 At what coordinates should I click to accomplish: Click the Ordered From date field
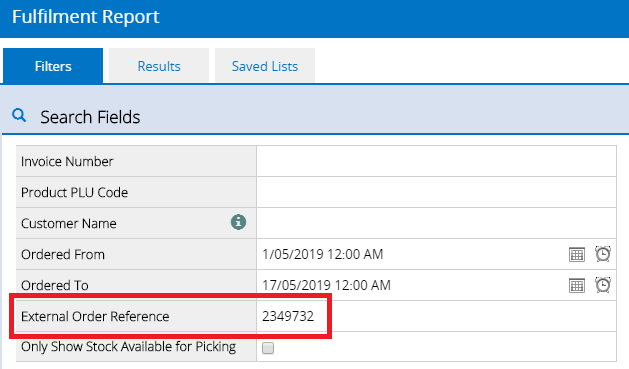pyautogui.click(x=411, y=254)
